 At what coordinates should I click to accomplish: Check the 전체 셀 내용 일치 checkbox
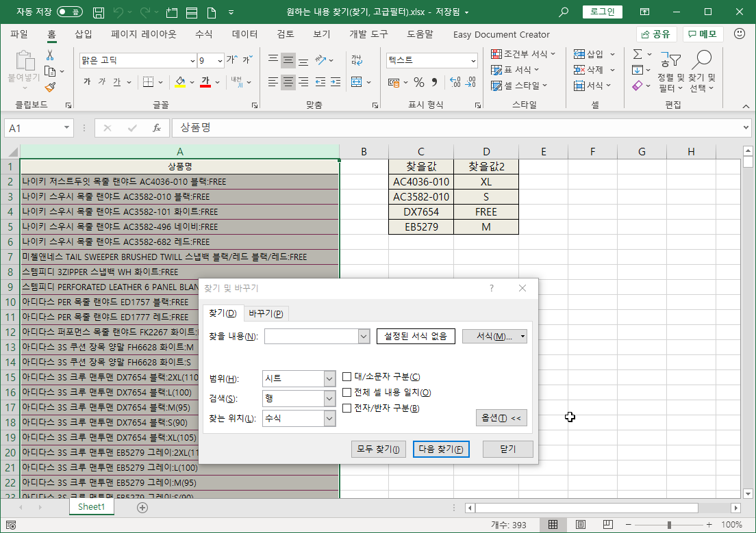click(x=346, y=392)
